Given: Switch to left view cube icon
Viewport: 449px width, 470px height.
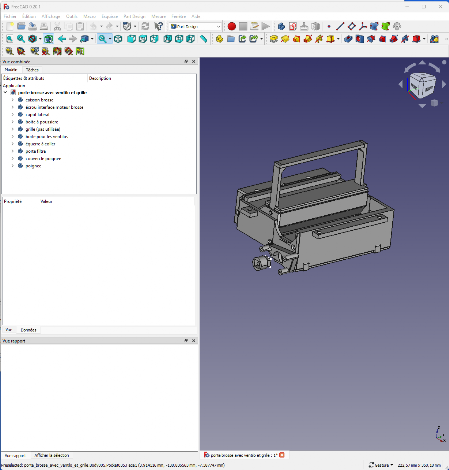Looking at the screenshot, I should [190, 39].
